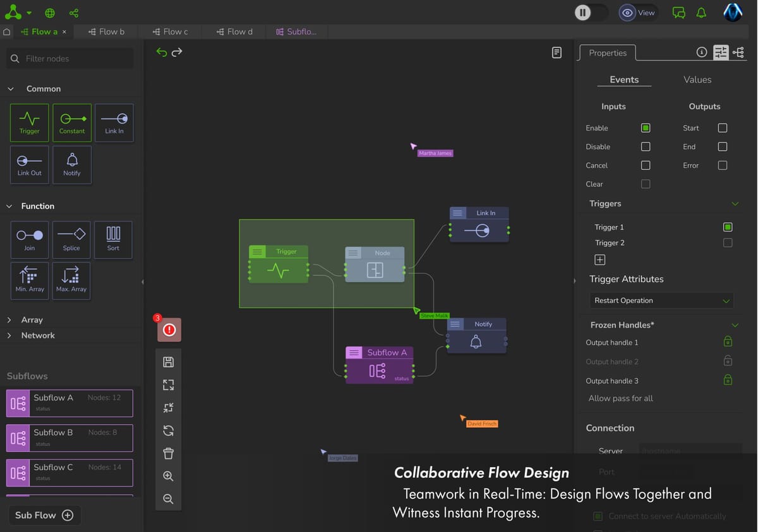Click the Sub Flow add button
The image size is (758, 532).
(x=44, y=515)
